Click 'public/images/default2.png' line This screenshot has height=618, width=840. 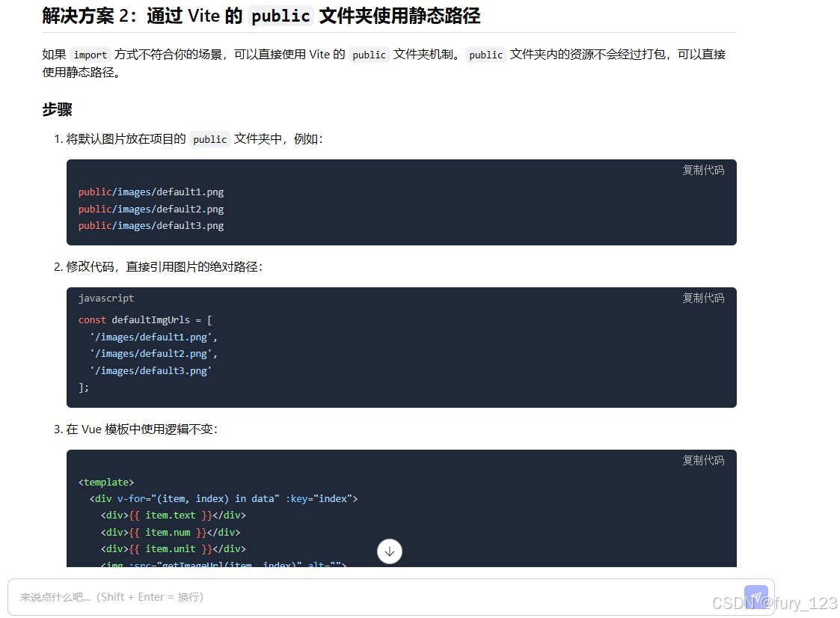pyautogui.click(x=151, y=209)
